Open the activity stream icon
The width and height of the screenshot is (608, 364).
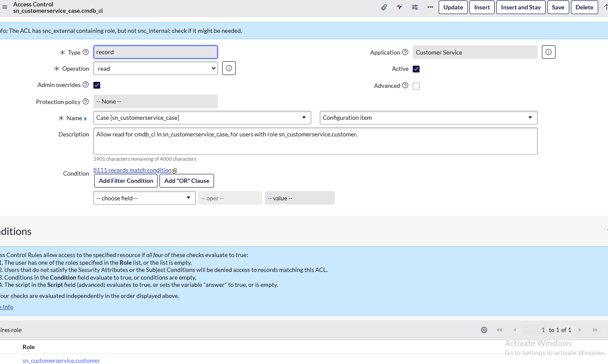pos(400,7)
